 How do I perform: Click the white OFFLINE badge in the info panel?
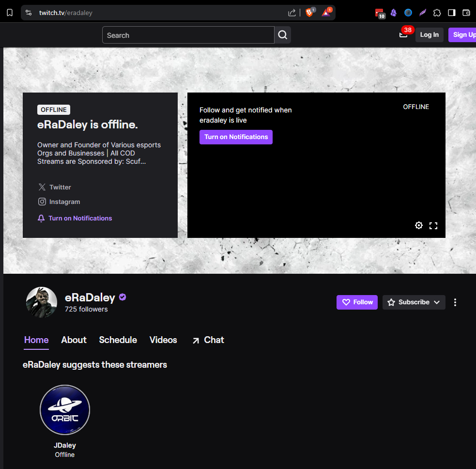(54, 109)
